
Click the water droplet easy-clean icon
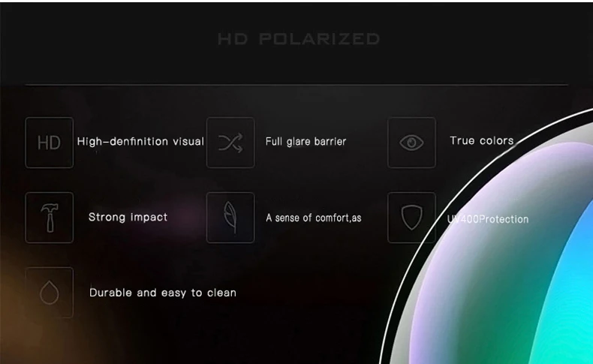pyautogui.click(x=49, y=292)
